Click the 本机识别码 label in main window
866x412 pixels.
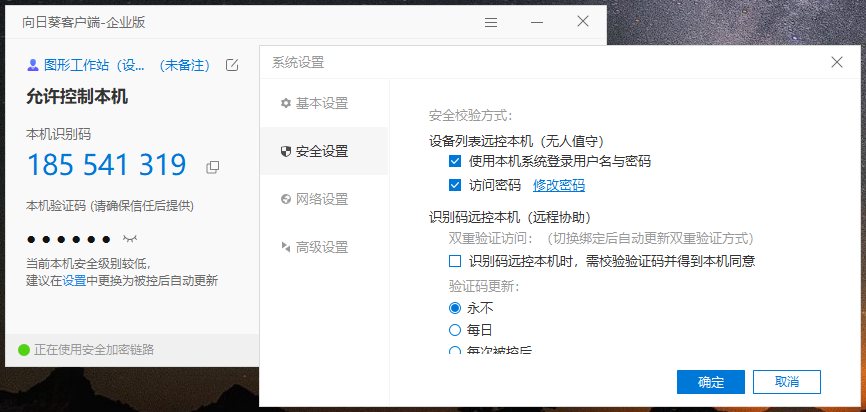coord(59,134)
